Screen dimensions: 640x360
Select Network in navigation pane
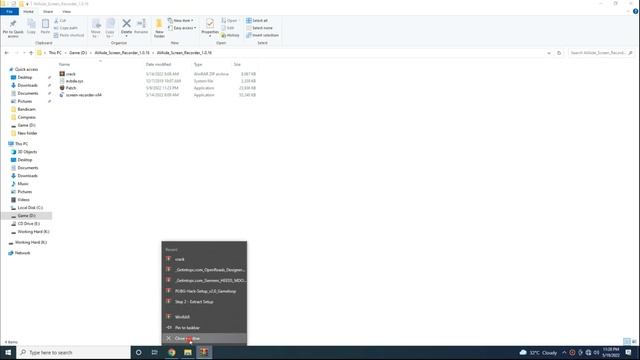pyautogui.click(x=22, y=253)
